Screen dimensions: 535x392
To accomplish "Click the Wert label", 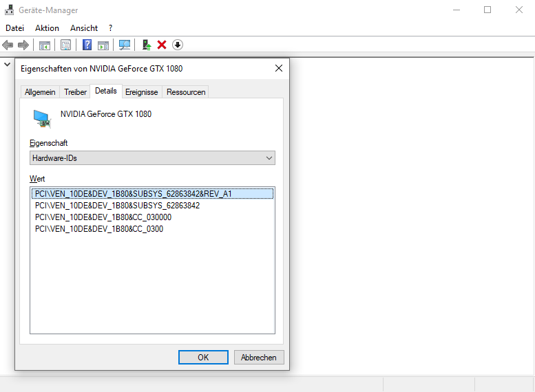I will 37,179.
